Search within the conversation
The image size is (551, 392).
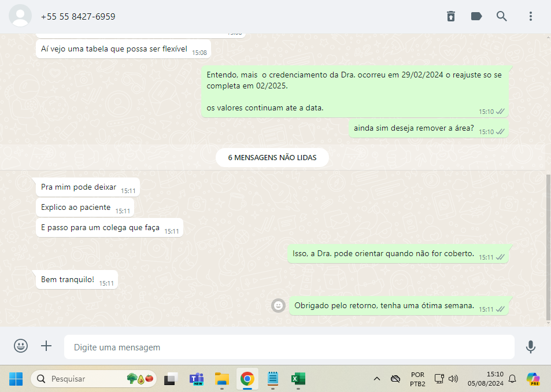[x=501, y=16]
